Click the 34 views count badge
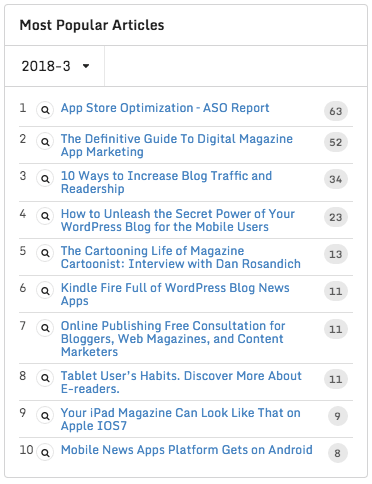The image size is (372, 484). [336, 179]
